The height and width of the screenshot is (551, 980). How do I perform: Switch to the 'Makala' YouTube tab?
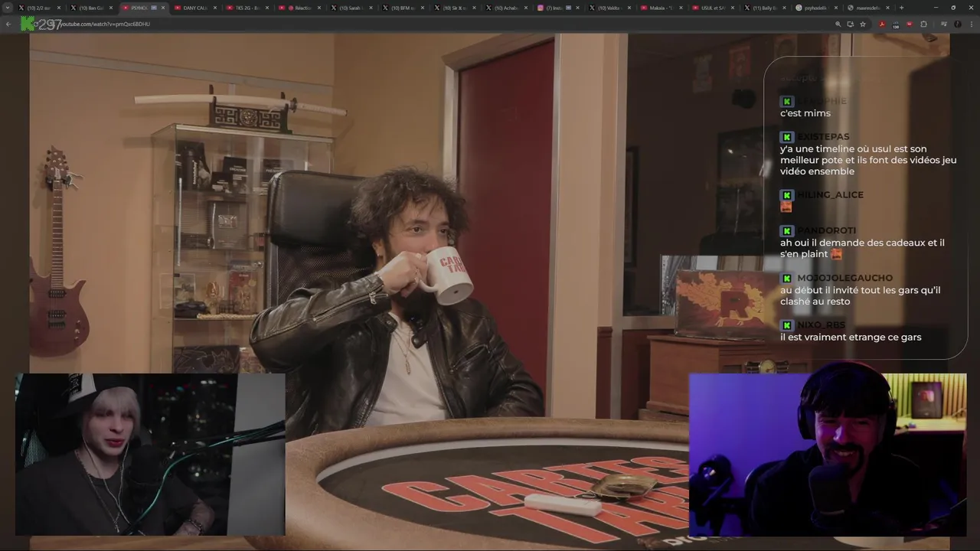pos(661,8)
